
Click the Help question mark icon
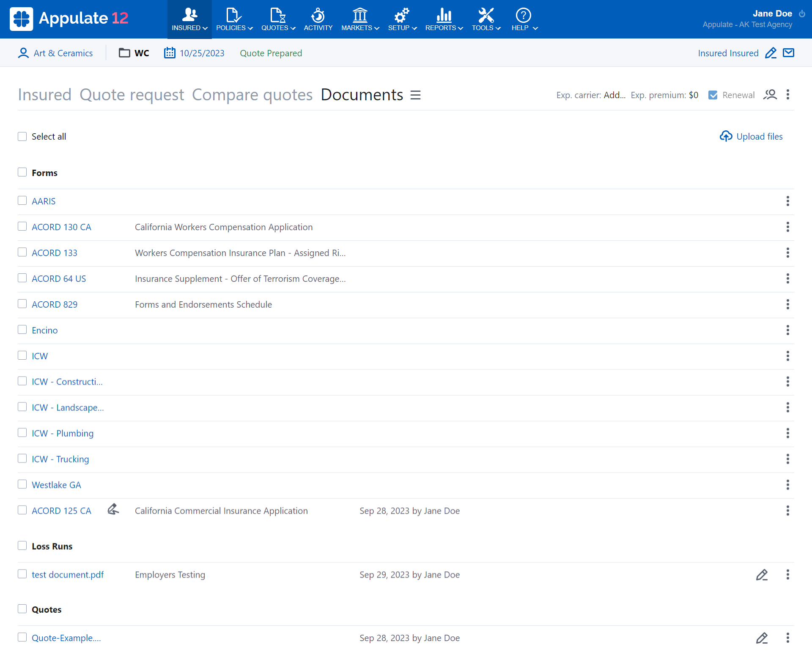point(523,15)
